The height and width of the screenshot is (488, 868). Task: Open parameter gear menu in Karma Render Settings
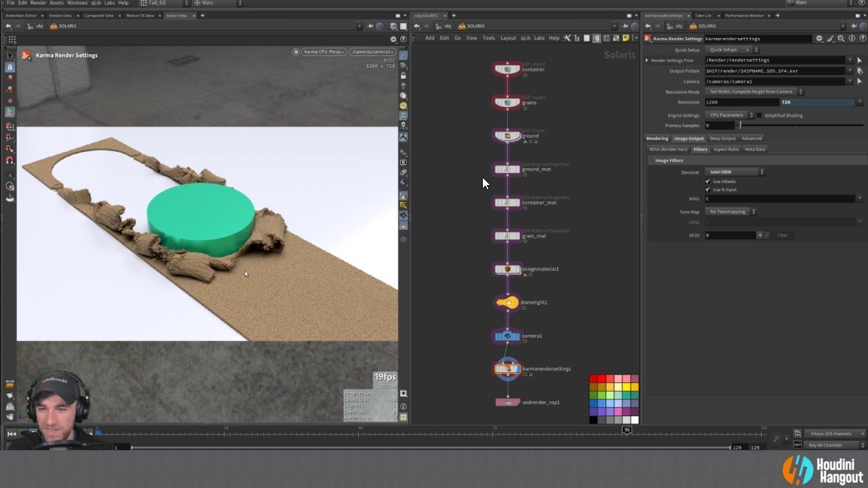click(x=819, y=39)
